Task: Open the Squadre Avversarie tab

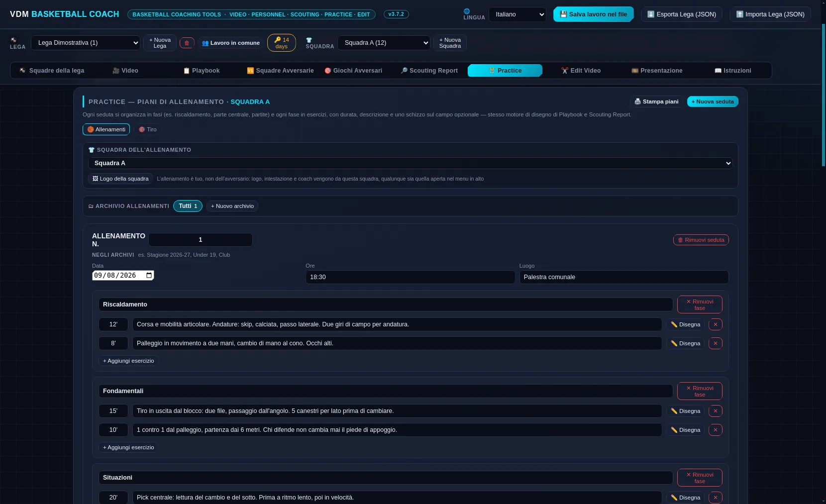Action: (x=280, y=71)
